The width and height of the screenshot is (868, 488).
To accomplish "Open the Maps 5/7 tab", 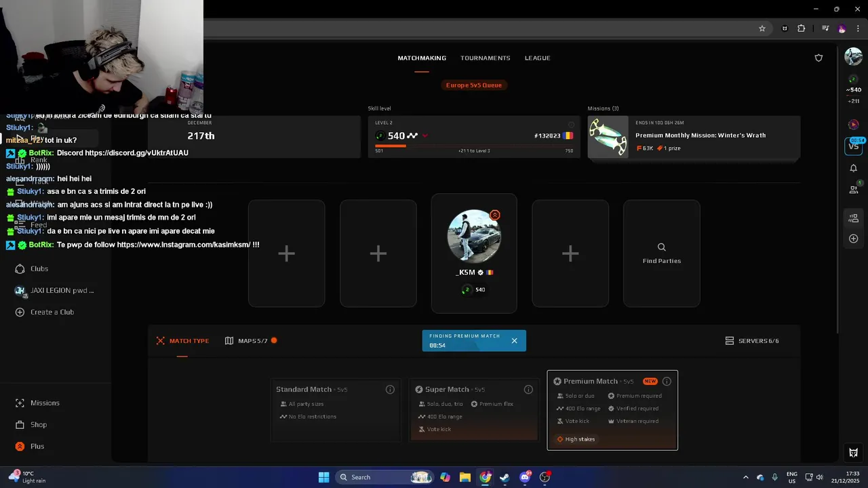I will (251, 341).
